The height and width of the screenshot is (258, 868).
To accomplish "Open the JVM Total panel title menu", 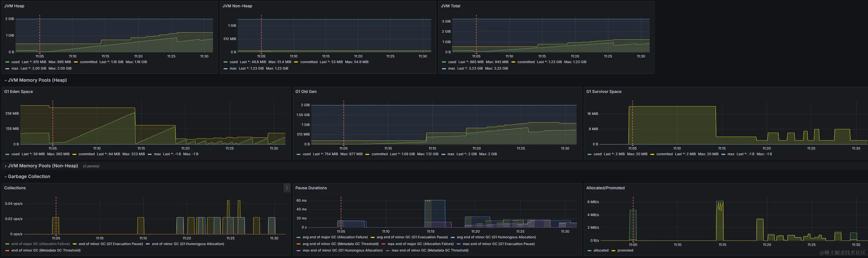I will pyautogui.click(x=451, y=6).
